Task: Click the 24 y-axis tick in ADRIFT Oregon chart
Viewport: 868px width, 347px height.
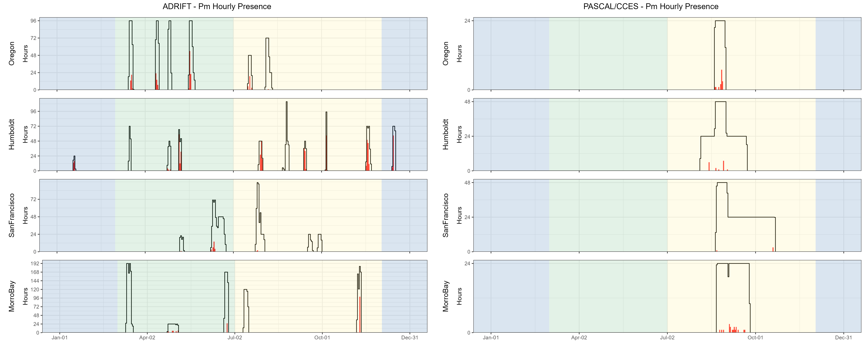Action: (x=33, y=73)
